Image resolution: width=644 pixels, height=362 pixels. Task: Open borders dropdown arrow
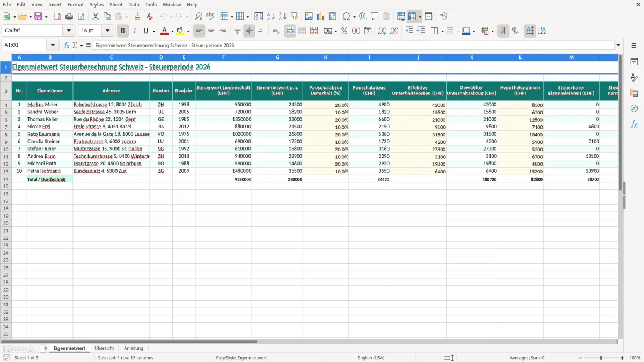442,31
